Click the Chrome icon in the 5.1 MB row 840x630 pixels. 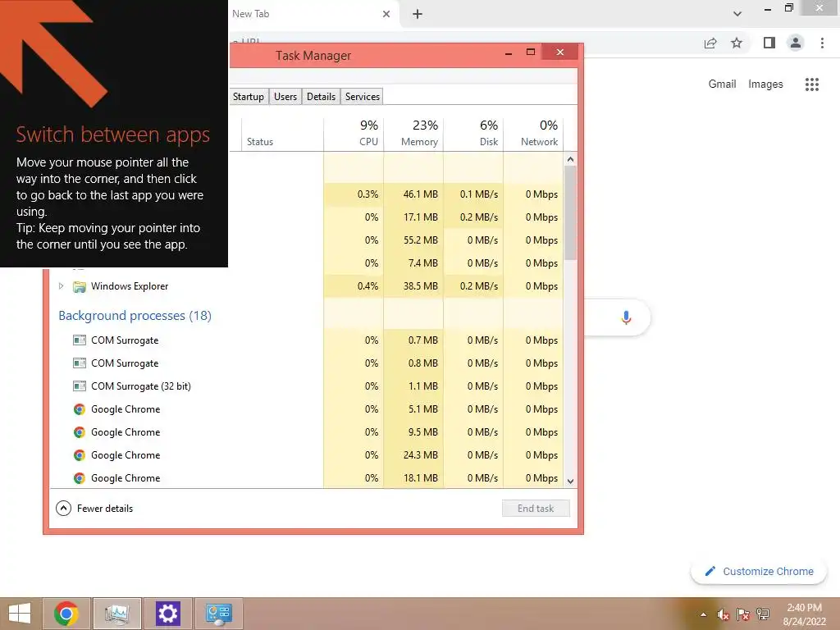pyautogui.click(x=80, y=409)
